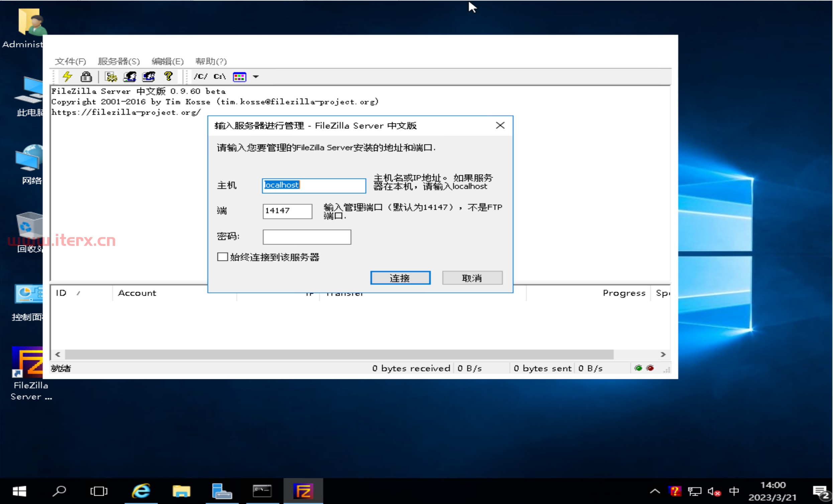The height and width of the screenshot is (504, 833).
Task: Show hidden tray icons chevron
Action: tap(655, 491)
